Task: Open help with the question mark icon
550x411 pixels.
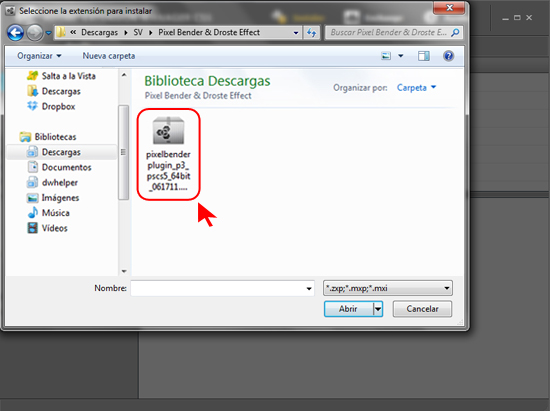Action: point(448,56)
